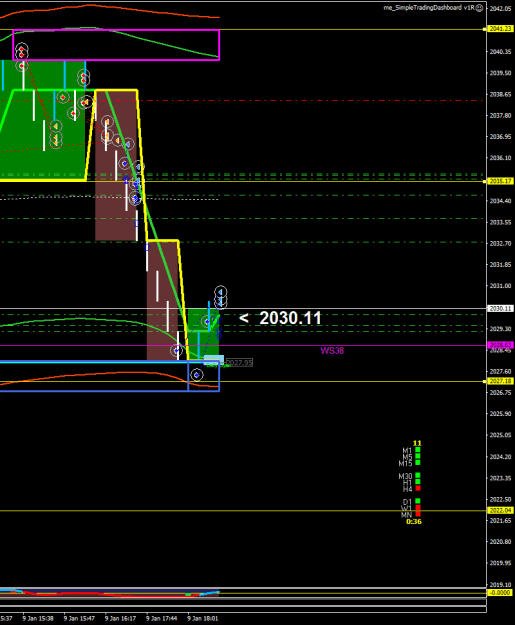515x625 pixels.
Task: Click the yellow 2035.17 price label
Action: coord(500,181)
